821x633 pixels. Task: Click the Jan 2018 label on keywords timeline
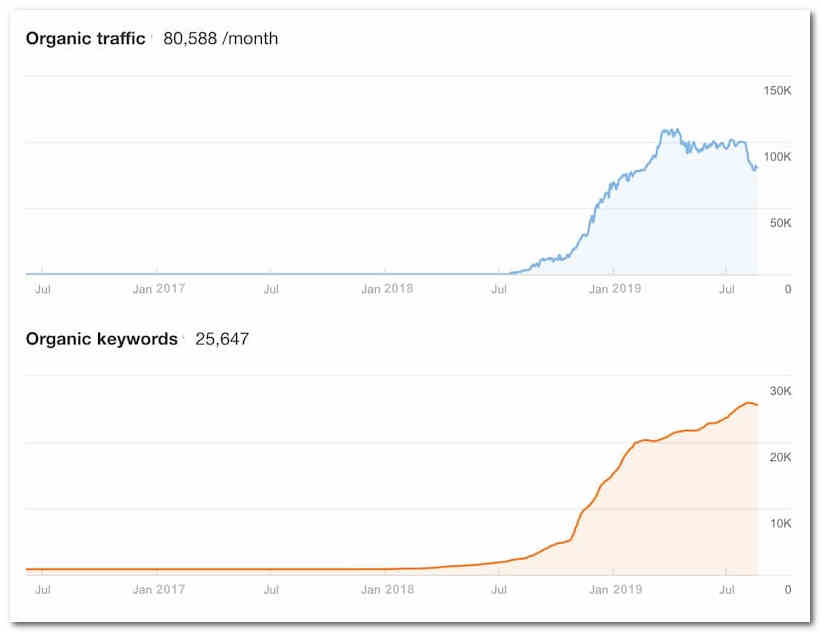387,589
